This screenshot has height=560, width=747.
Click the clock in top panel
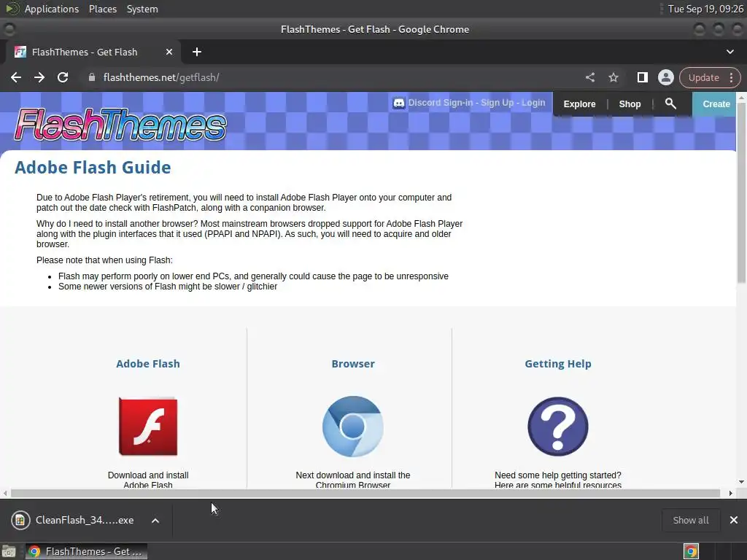tap(705, 9)
